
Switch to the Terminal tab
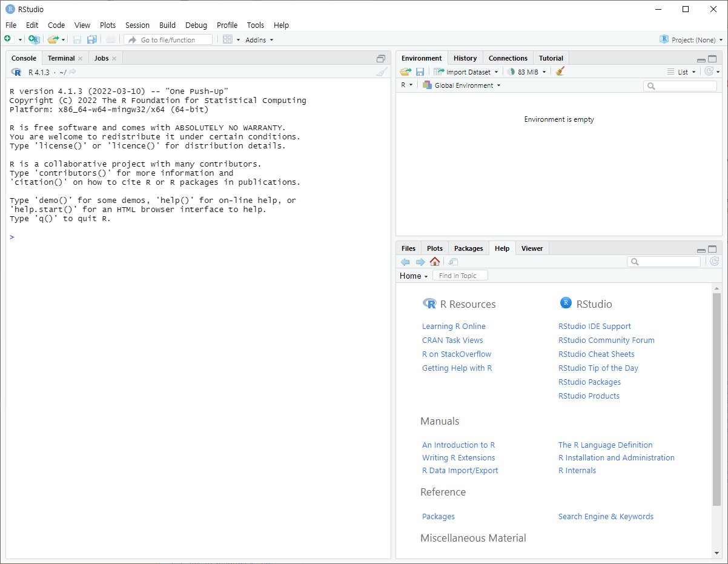(61, 58)
